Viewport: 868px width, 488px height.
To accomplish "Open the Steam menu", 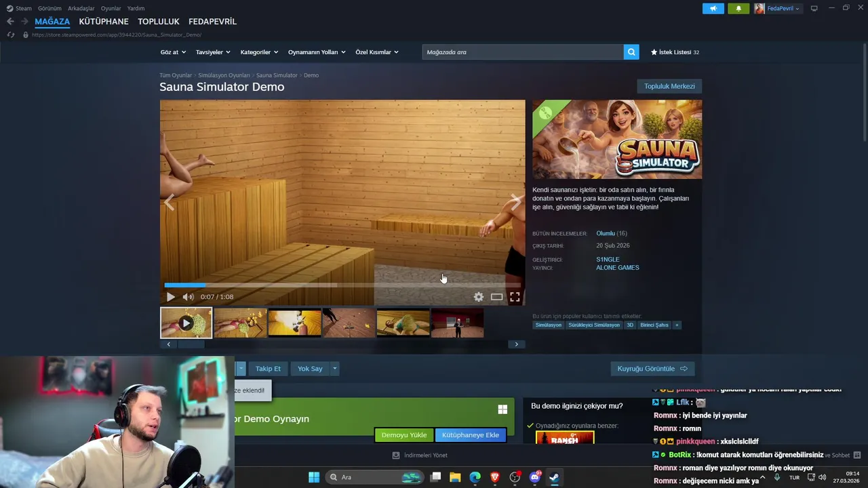I will click(x=19, y=8).
